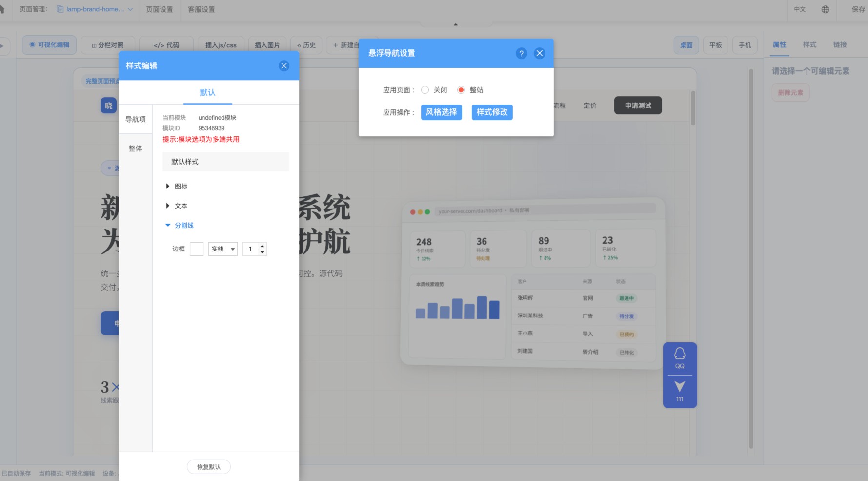This screenshot has width=868, height=481.
Task: Open the 历史 toolbar item
Action: [306, 45]
